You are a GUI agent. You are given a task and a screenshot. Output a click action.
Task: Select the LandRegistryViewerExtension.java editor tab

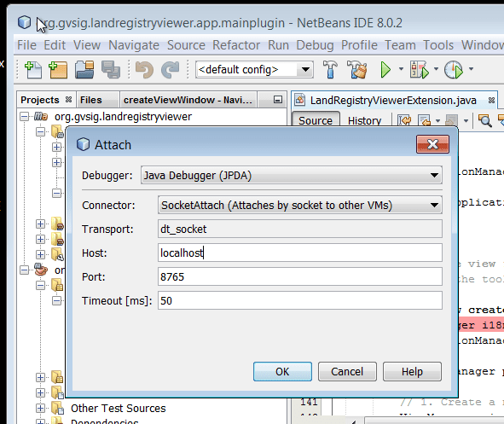pyautogui.click(x=393, y=101)
